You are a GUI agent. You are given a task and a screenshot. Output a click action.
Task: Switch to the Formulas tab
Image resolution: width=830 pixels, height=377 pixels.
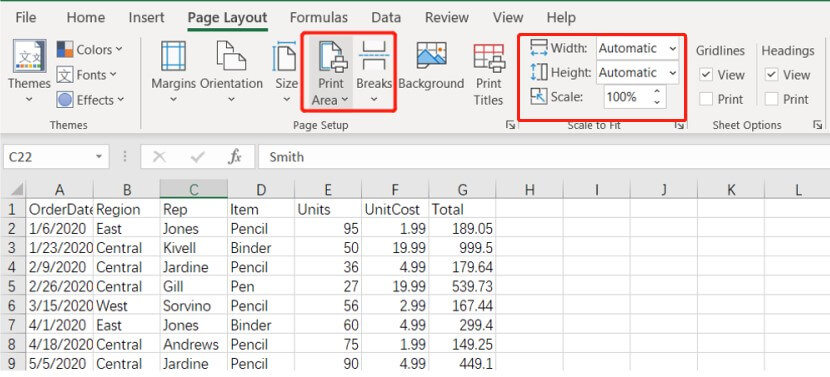319,17
